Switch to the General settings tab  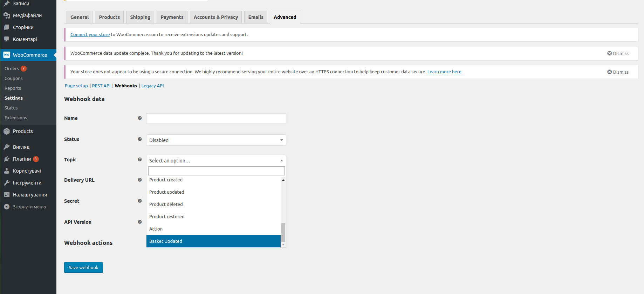pos(80,17)
